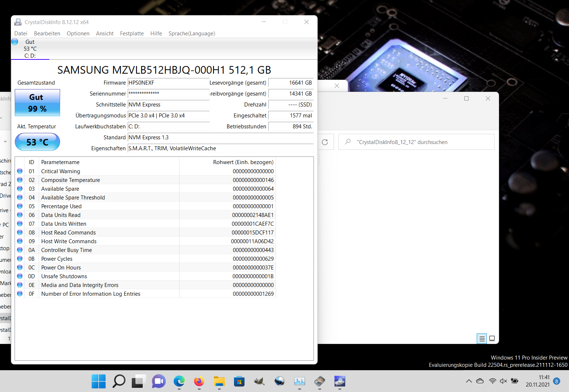
Task: Open the taskbar Search
Action: (119, 381)
